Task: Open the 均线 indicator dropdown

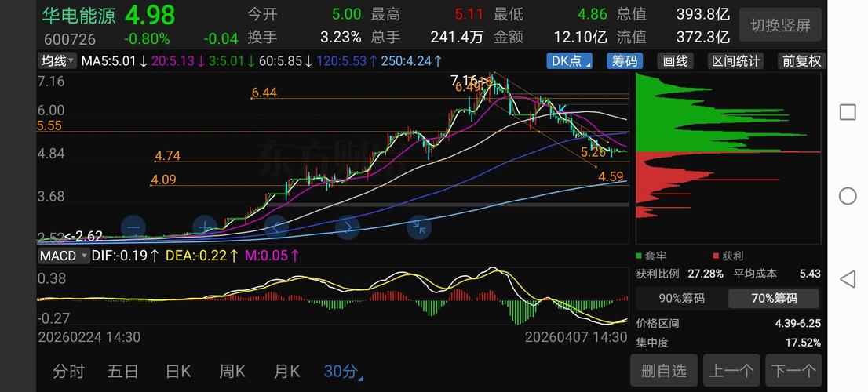Action: (57, 60)
